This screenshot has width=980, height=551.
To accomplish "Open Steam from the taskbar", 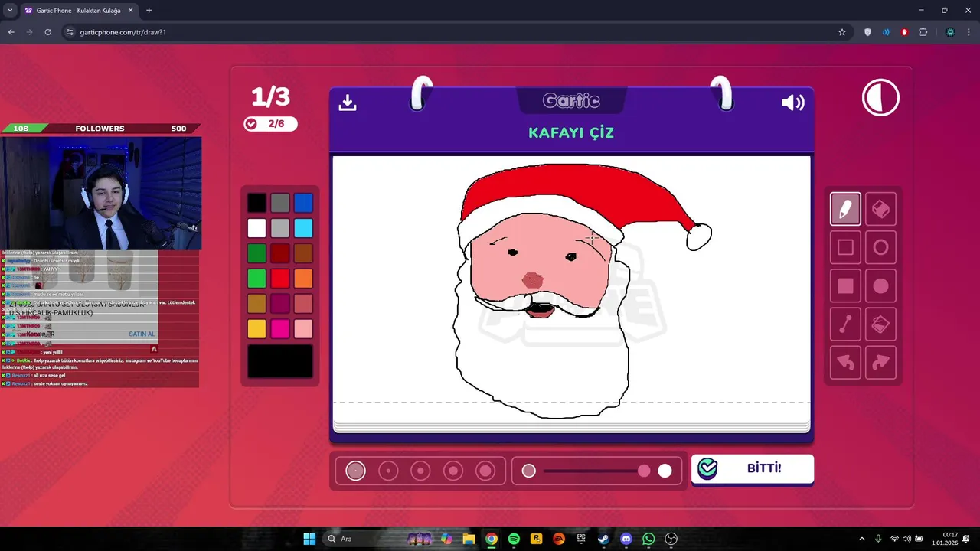I will (x=603, y=539).
